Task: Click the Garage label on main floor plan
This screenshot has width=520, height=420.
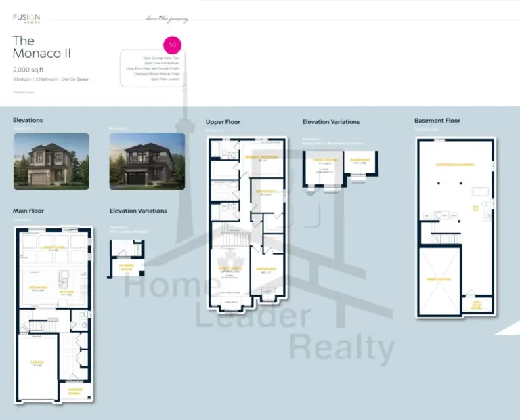Action: 37,362
